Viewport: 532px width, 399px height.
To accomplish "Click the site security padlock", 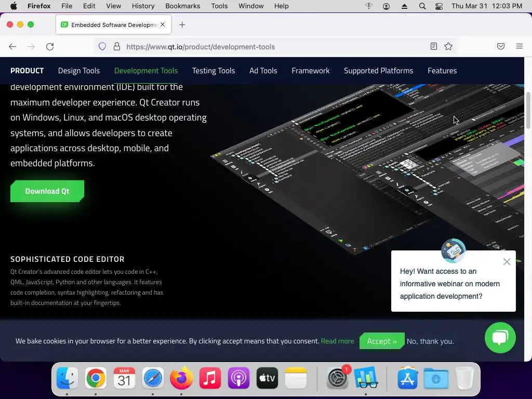I will click(117, 46).
